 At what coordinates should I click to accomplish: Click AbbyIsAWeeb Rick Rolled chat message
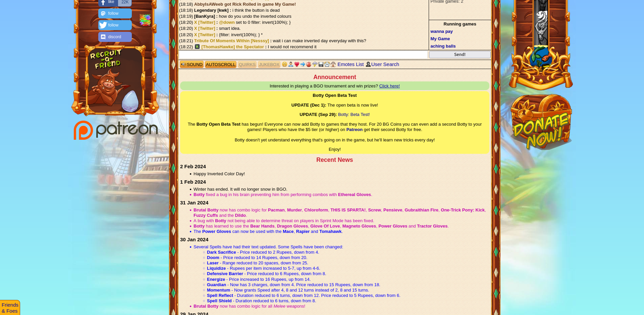click(x=245, y=4)
